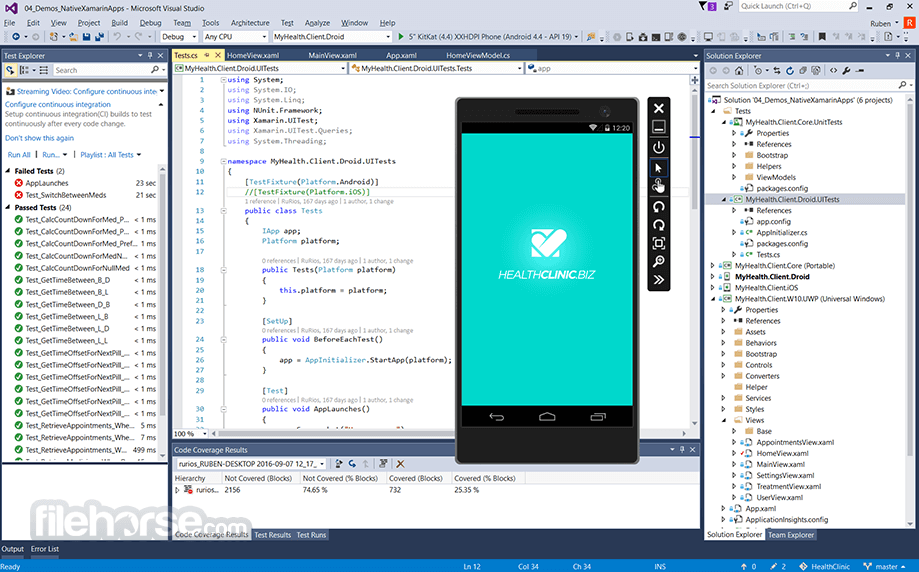The width and height of the screenshot is (919, 572).
Task: Click the Solution Explorer Refresh icon
Action: tap(789, 71)
